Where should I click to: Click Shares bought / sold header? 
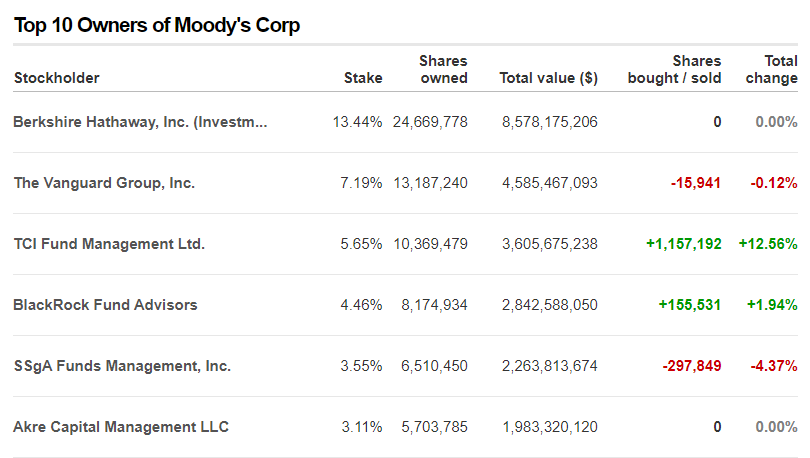pyautogui.click(x=674, y=69)
